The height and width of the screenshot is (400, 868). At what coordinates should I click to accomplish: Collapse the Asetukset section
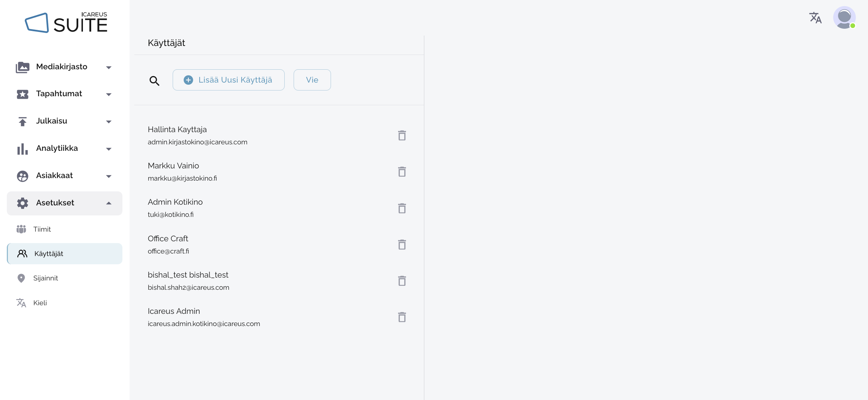click(65, 203)
